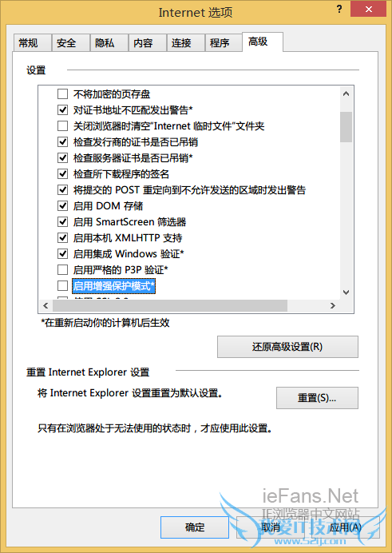Viewport: 392px width, 553px height.
Task: Click the 还原高级设置(R) button
Action: point(287,347)
